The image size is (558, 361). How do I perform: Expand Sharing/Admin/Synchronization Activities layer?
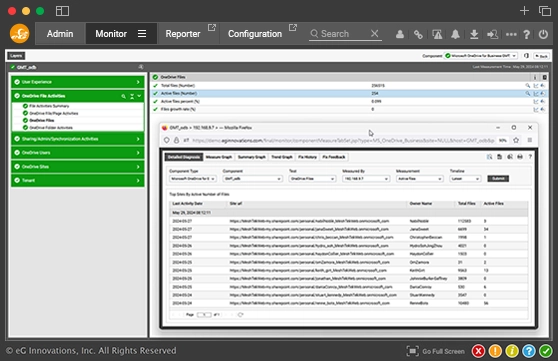[x=77, y=139]
